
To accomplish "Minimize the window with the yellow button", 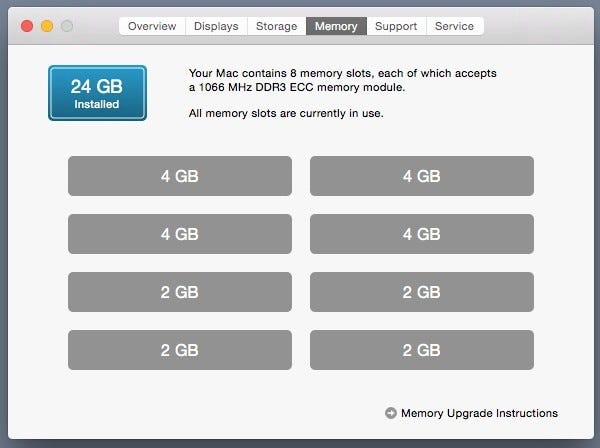I will [x=47, y=25].
